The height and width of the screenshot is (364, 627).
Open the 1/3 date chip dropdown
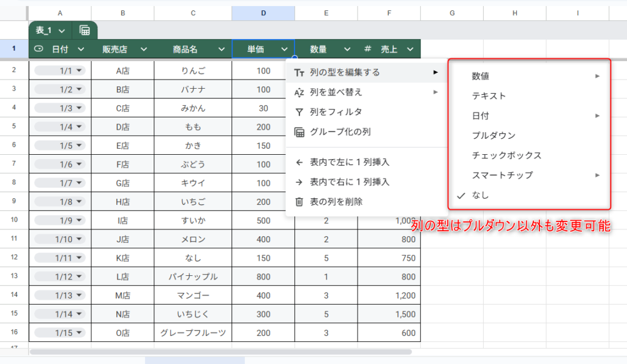pos(79,109)
